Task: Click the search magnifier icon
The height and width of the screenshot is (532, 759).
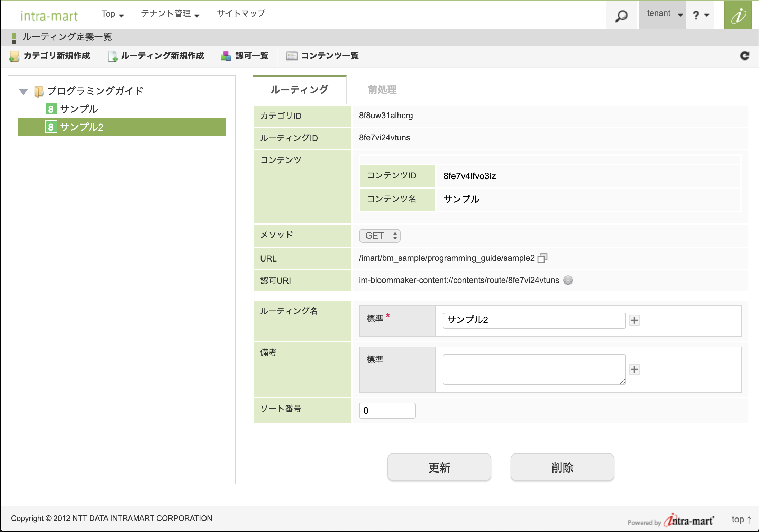Action: pyautogui.click(x=621, y=16)
